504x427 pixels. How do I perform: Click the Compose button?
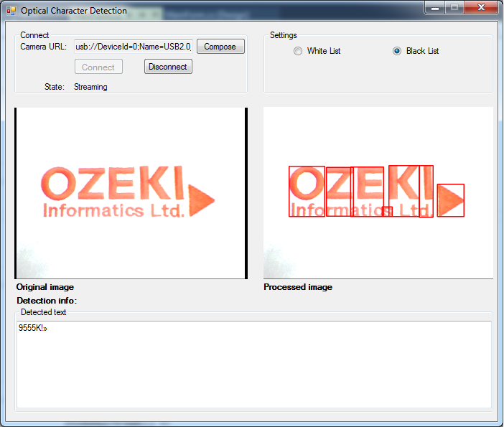tap(220, 47)
